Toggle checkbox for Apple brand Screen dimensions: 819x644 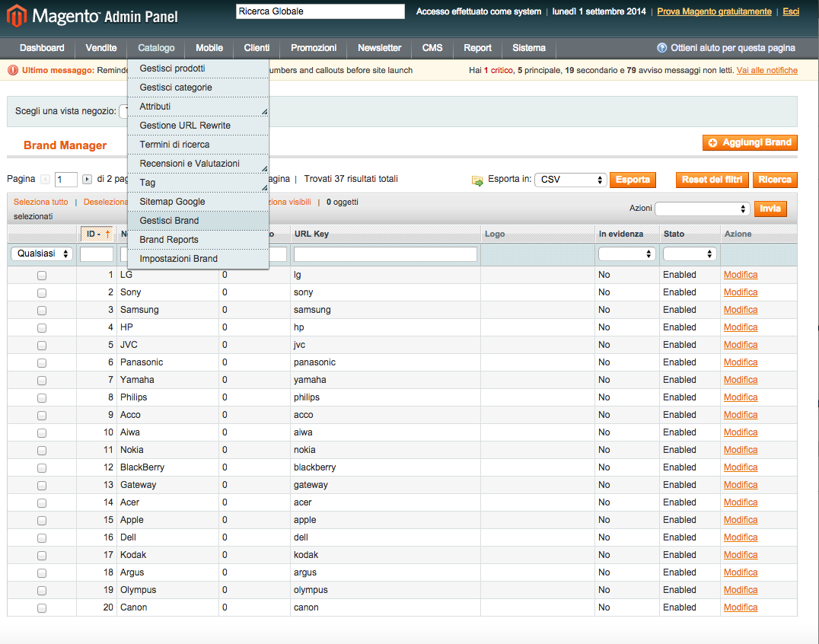click(x=42, y=520)
